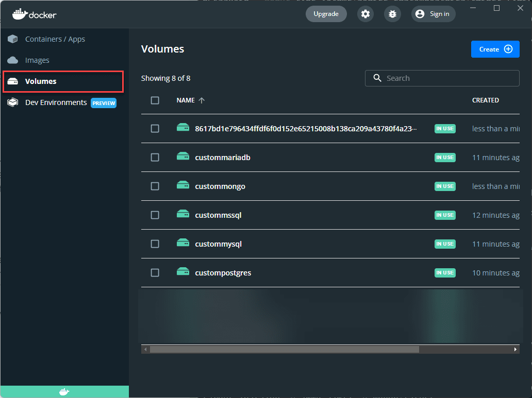Check the custommssql checkbox
532x398 pixels.
click(155, 215)
